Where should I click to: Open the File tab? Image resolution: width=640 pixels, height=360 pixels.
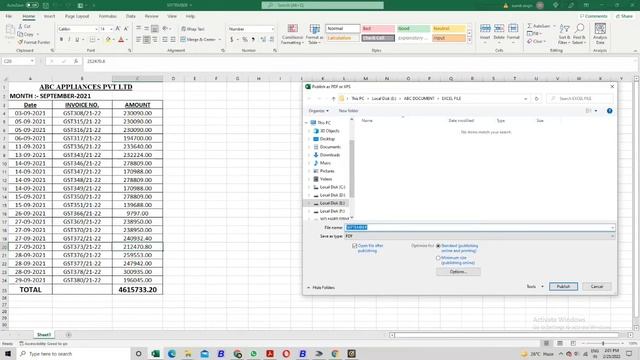[9, 16]
